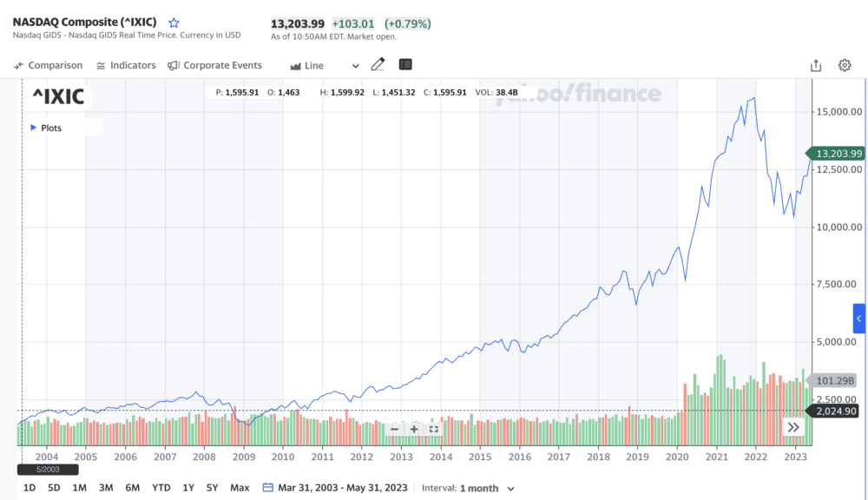Zoom in using the plus control

tap(412, 428)
